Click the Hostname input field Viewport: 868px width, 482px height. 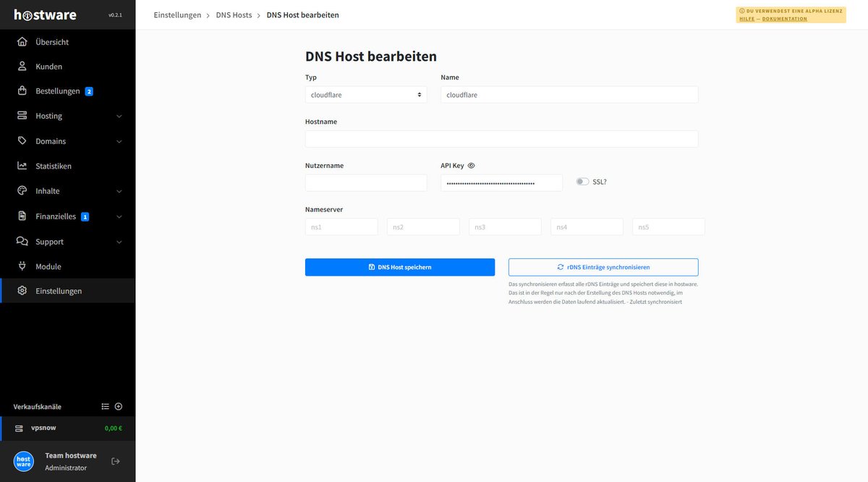pyautogui.click(x=502, y=139)
